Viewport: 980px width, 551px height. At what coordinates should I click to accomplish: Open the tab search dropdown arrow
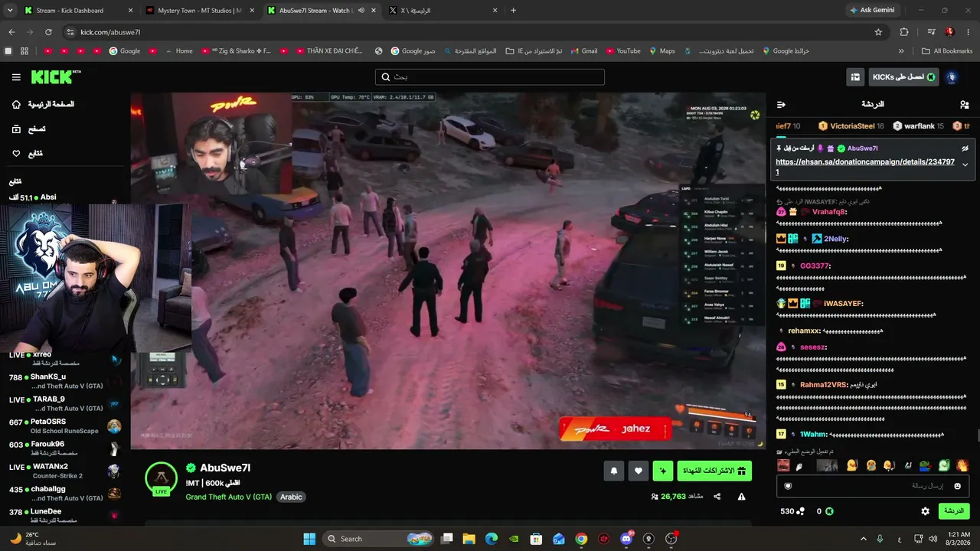tap(8, 11)
